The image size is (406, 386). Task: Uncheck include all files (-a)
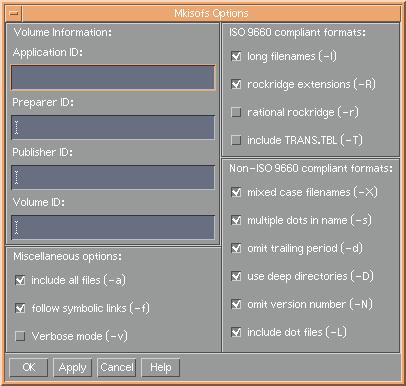click(x=20, y=280)
